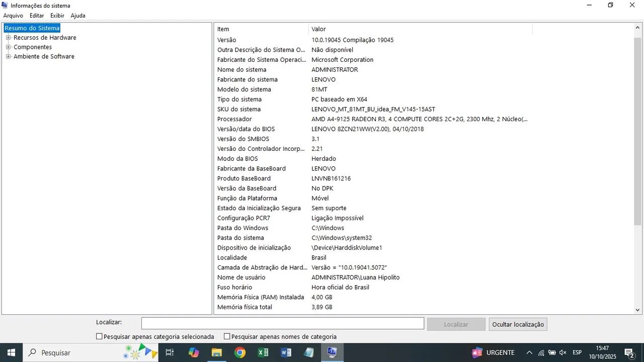Expand the Recursos de Hardware node
Screen dimensions: 644x362
8,37
